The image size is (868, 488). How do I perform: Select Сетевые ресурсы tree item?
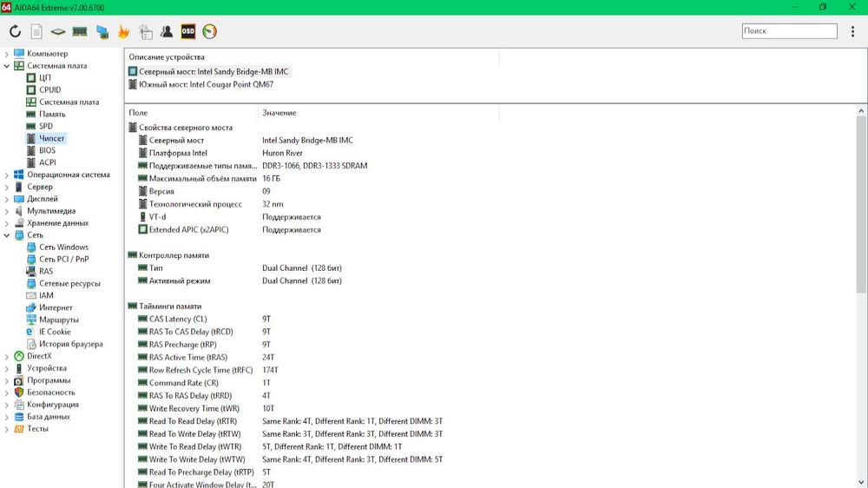point(69,284)
